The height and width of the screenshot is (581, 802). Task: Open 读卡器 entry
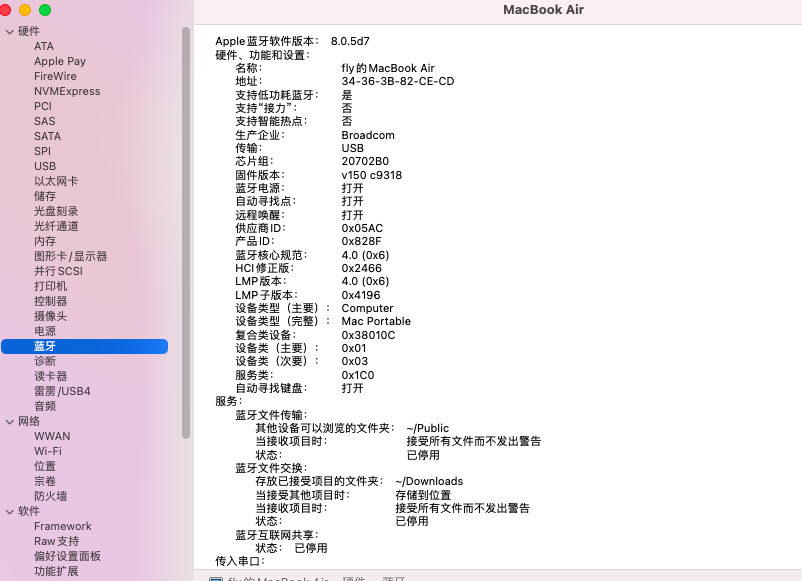click(x=51, y=376)
